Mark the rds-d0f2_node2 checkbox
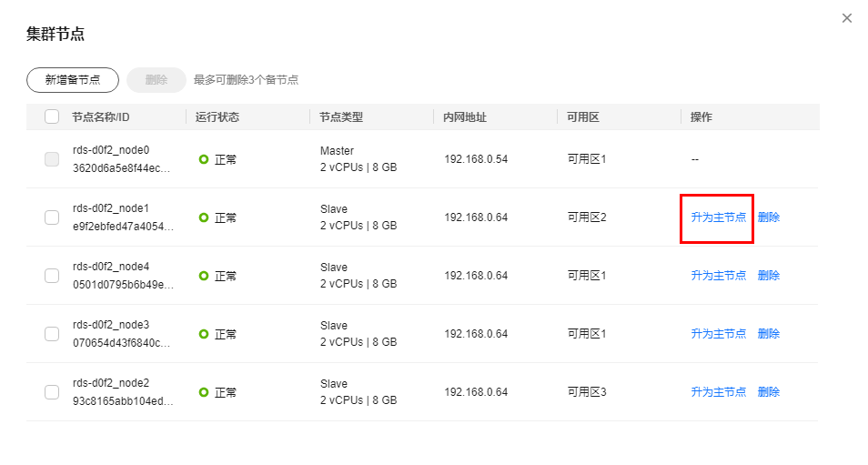The height and width of the screenshot is (465, 868). [x=52, y=392]
